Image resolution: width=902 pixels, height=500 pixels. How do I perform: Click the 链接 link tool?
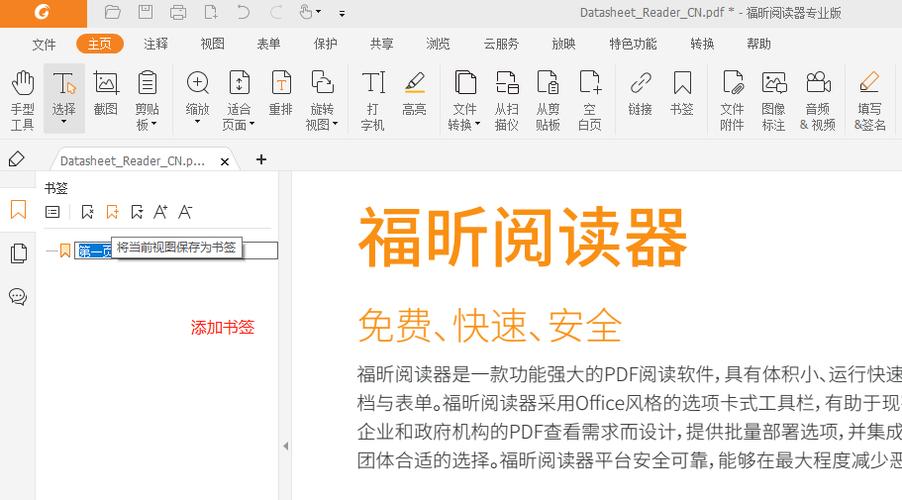click(640, 94)
